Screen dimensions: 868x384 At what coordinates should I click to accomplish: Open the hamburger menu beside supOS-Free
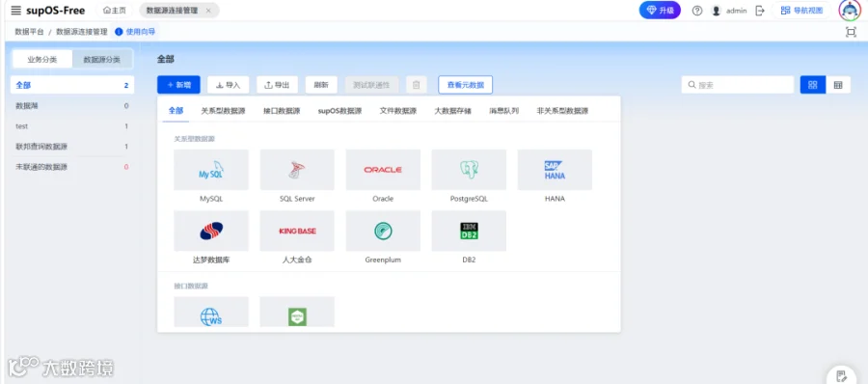point(16,11)
